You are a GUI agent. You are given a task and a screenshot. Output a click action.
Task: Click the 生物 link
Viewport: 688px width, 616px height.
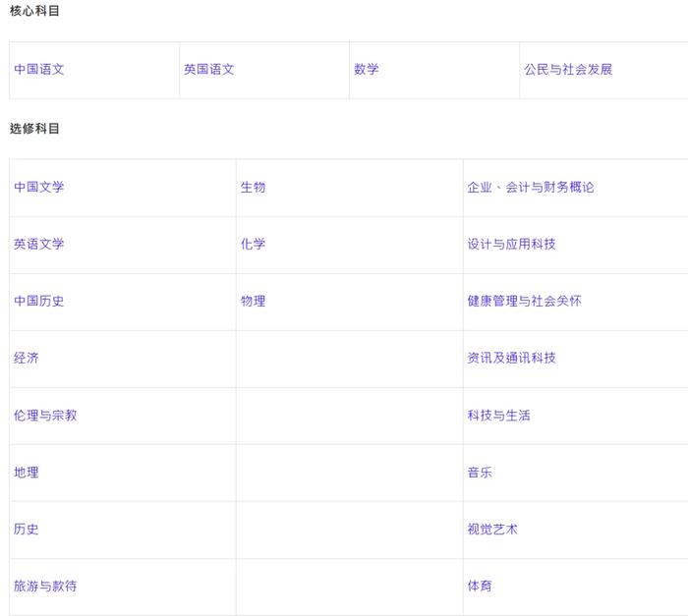pyautogui.click(x=254, y=187)
